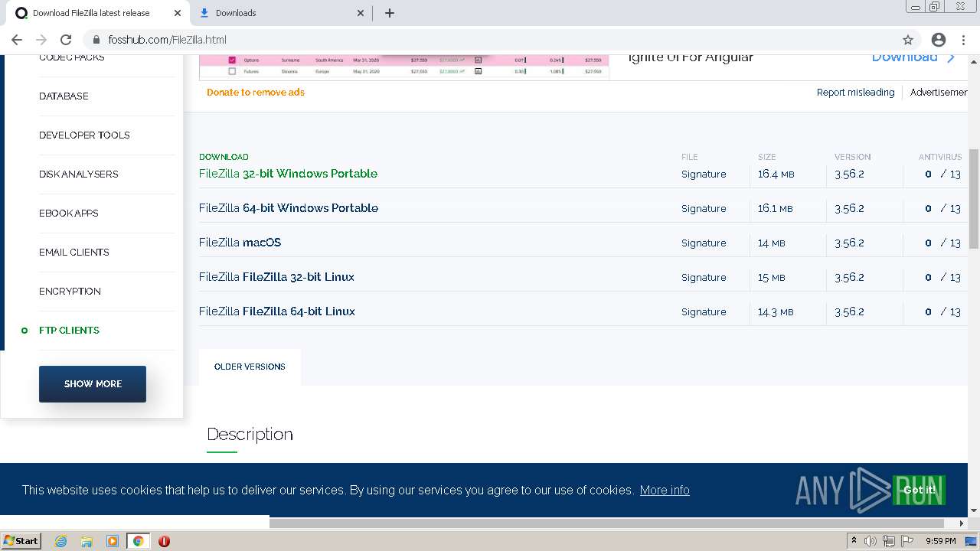Viewport: 980px width, 551px height.
Task: Select Chrome in the taskbar
Action: (x=138, y=541)
